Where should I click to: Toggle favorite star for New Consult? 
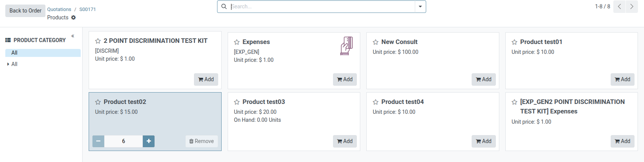[x=375, y=42]
